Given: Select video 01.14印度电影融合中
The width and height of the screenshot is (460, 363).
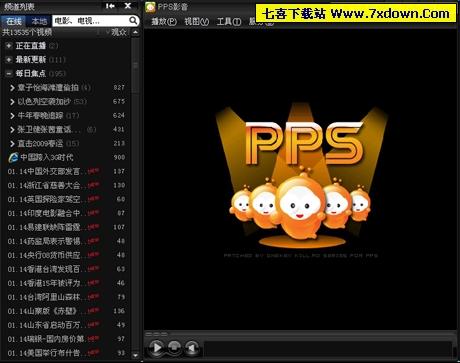Looking at the screenshot, I should (x=66, y=213).
